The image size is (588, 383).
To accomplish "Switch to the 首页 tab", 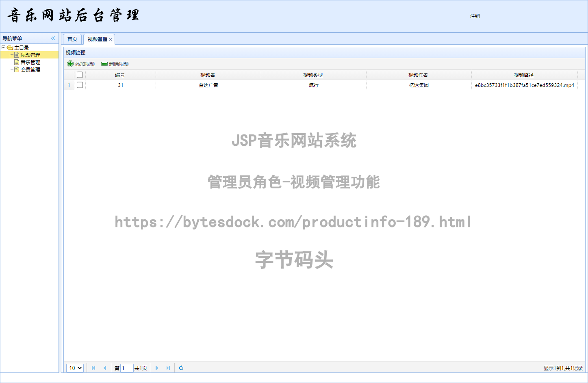I will pos(72,39).
